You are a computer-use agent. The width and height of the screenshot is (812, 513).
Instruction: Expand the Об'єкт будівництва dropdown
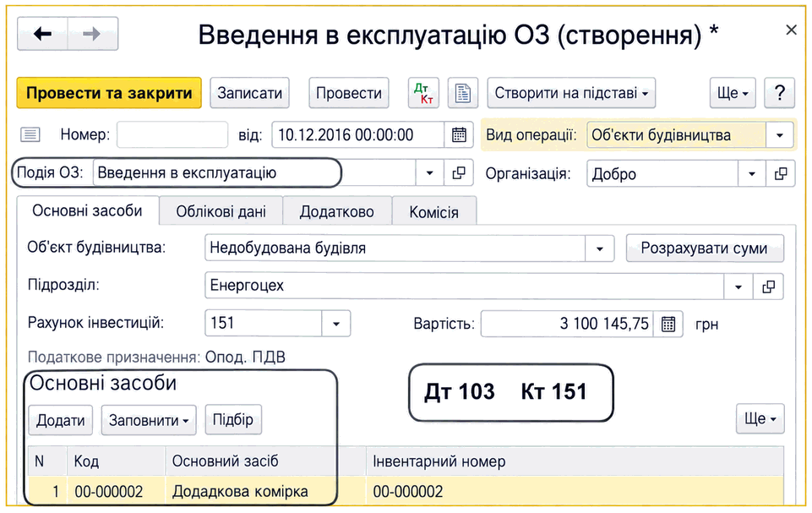(x=600, y=248)
